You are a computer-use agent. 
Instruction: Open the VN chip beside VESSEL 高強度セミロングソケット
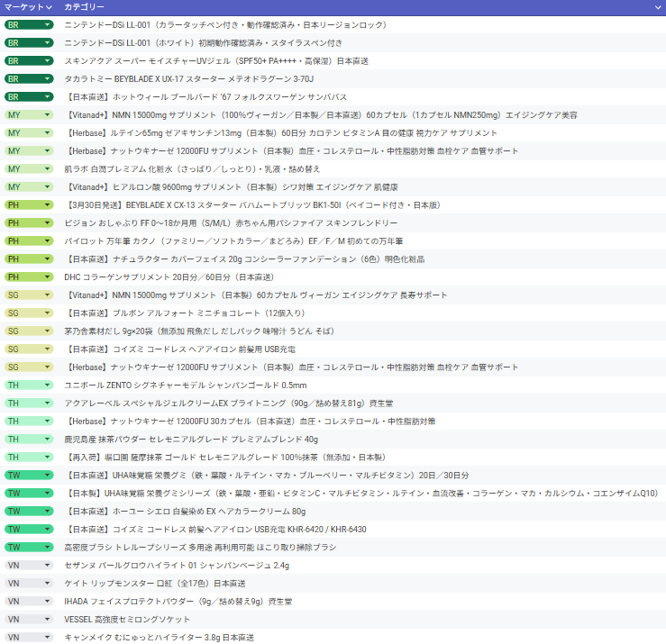click(x=29, y=619)
